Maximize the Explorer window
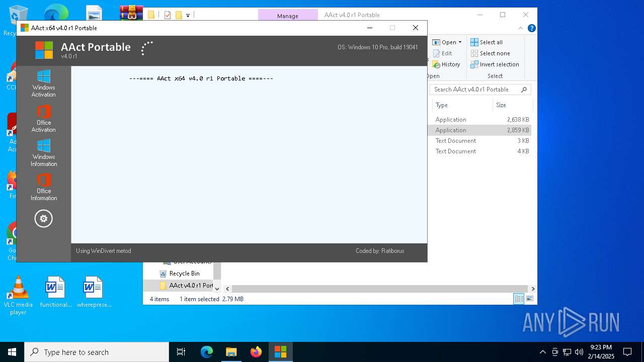This screenshot has height=362, width=644. (x=503, y=15)
